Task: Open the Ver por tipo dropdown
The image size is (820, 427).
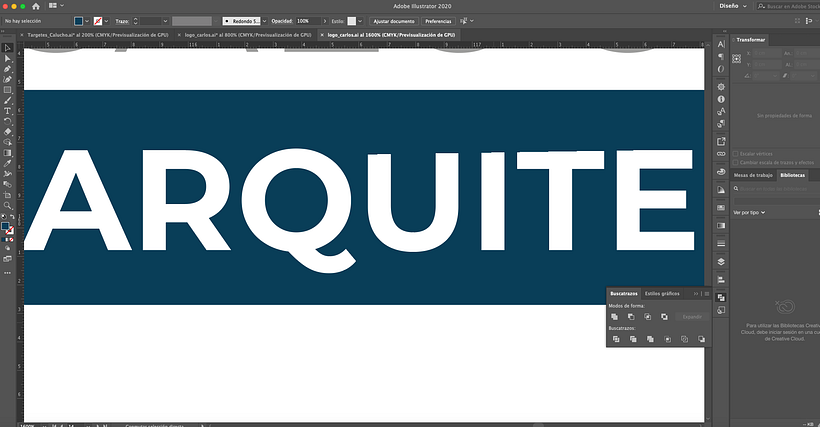Action: tap(749, 212)
